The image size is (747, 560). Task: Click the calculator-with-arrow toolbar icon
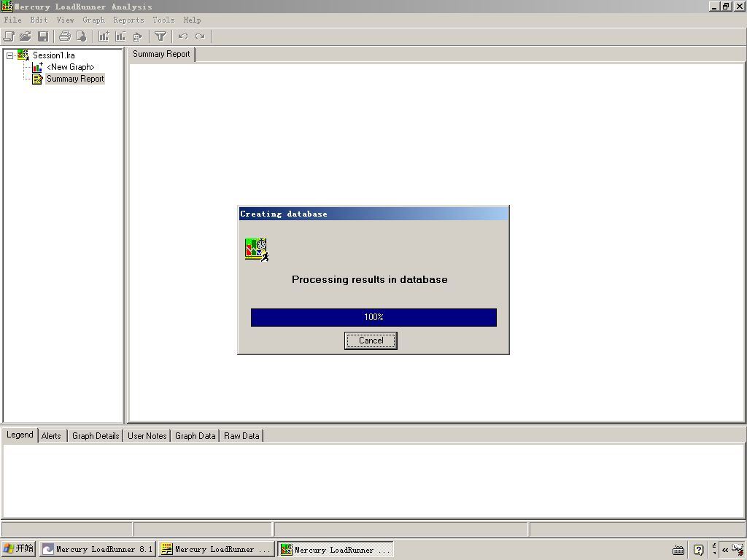point(138,36)
